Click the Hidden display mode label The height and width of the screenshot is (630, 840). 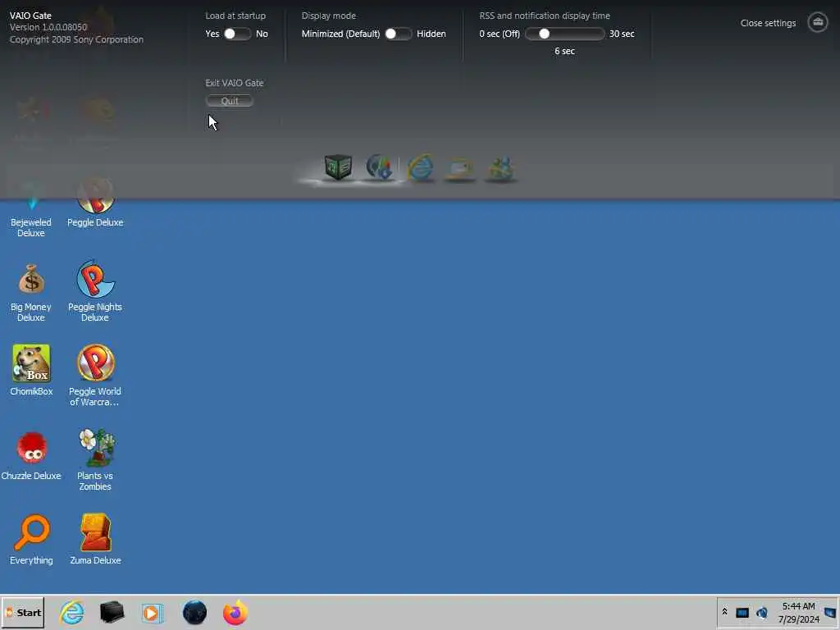click(x=431, y=34)
